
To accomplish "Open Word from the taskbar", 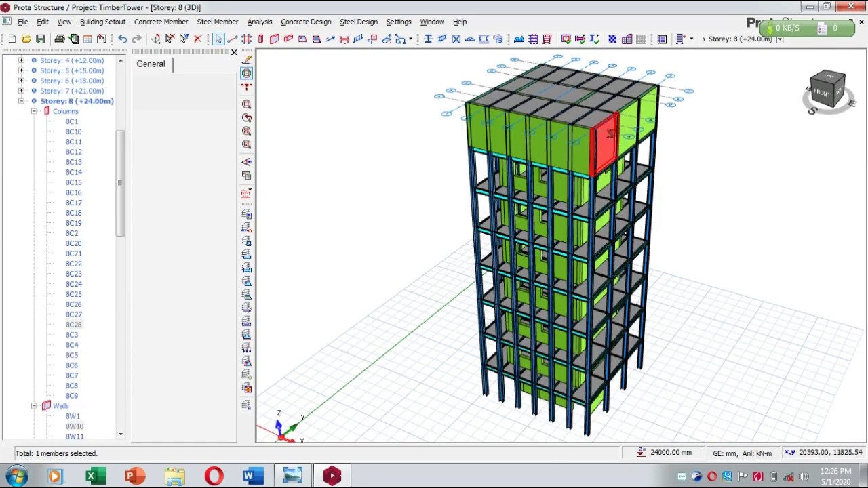I will click(252, 476).
